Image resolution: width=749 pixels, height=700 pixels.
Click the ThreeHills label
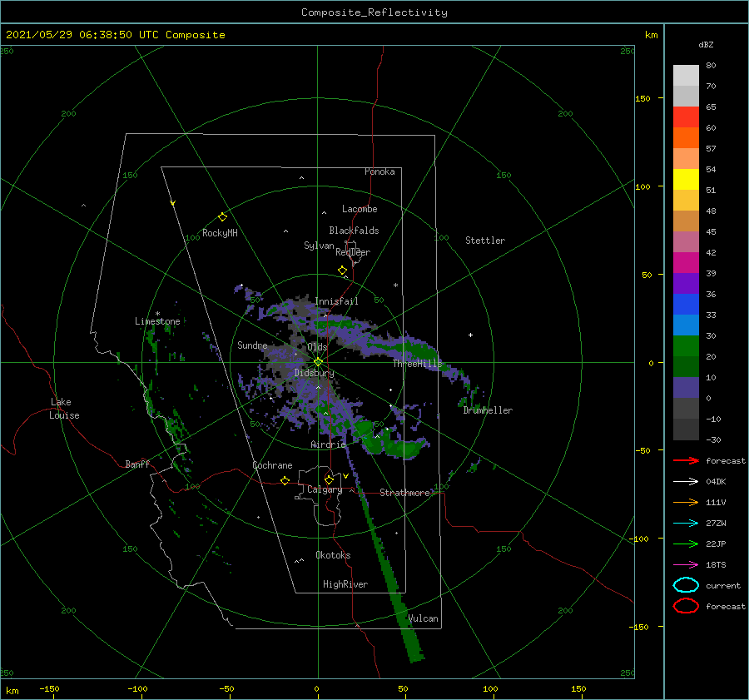(x=418, y=364)
